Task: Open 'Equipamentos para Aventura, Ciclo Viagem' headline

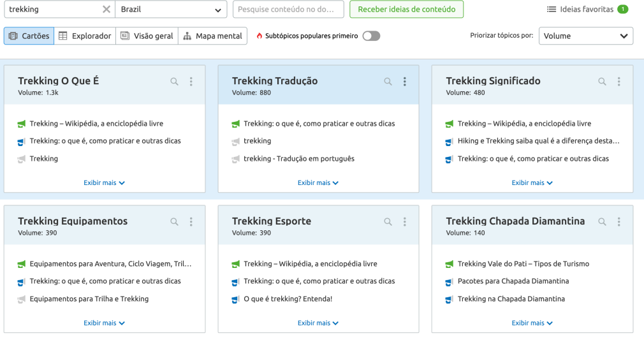Action: click(x=110, y=263)
